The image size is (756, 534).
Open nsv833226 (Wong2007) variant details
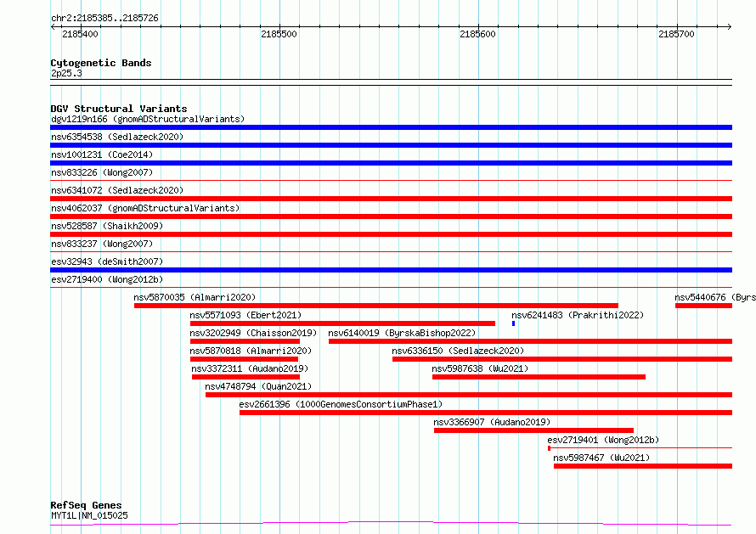click(102, 172)
